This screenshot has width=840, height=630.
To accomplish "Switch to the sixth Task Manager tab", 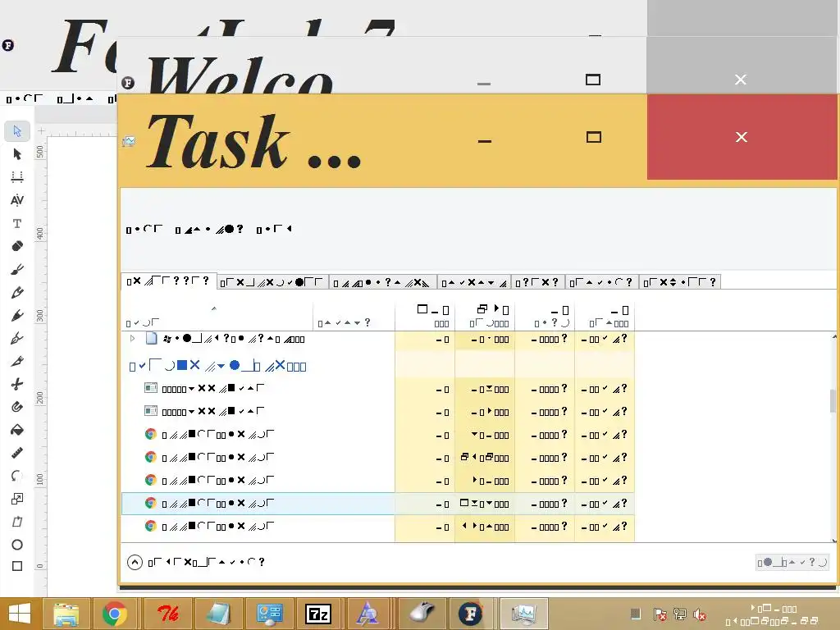I will 601,282.
